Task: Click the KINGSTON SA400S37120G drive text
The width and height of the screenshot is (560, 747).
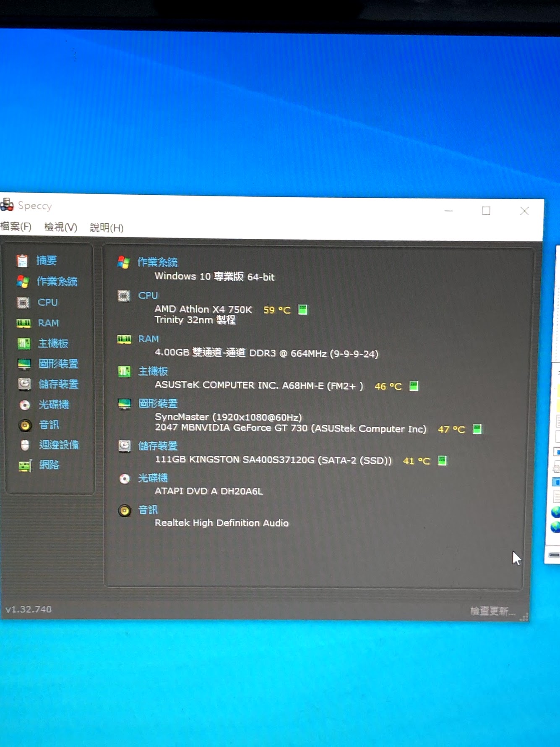Action: click(x=273, y=460)
